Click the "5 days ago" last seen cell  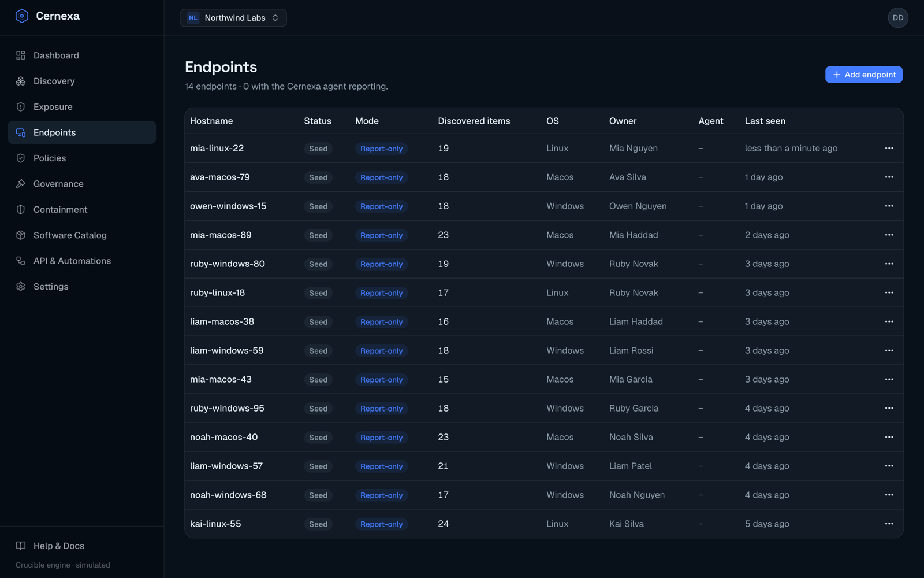767,524
